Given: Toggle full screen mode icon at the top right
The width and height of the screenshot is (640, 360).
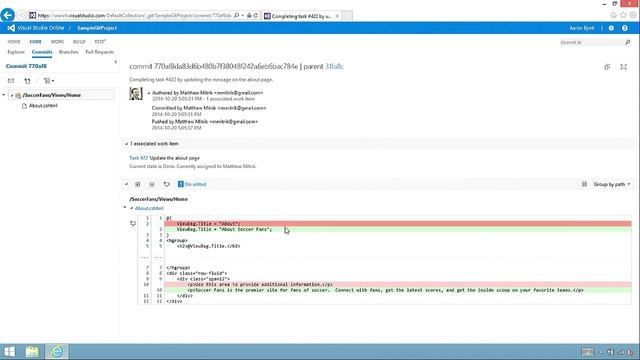Looking at the screenshot, I should 623,67.
